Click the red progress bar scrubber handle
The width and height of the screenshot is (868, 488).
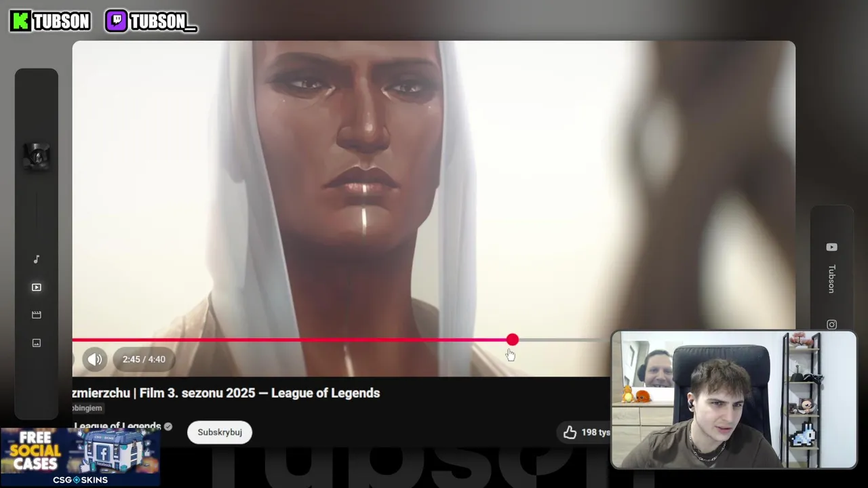(x=513, y=340)
